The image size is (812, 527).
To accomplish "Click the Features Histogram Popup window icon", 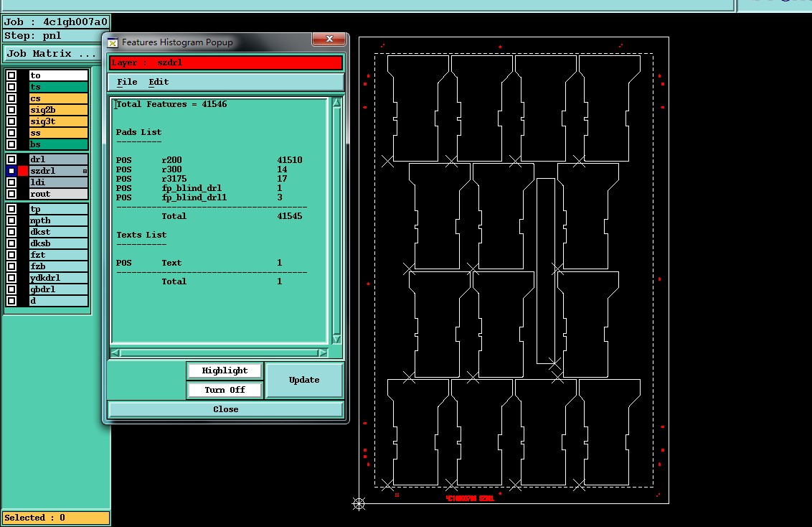I will (112, 43).
